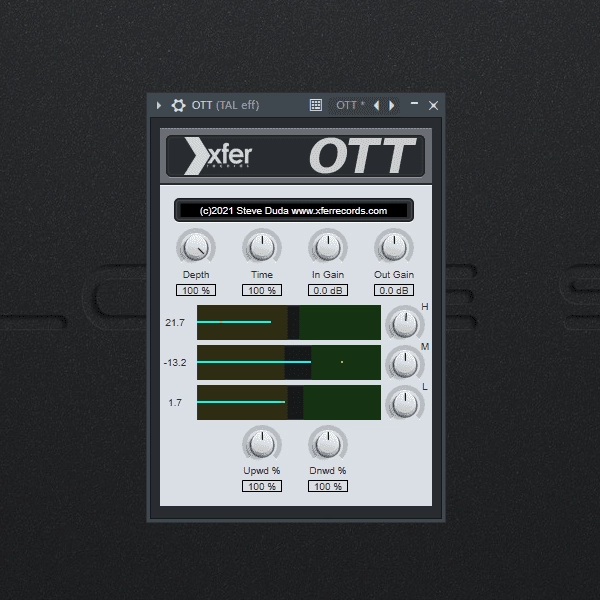600x600 pixels.
Task: Click the Dnwd % knob
Action: coord(328,444)
